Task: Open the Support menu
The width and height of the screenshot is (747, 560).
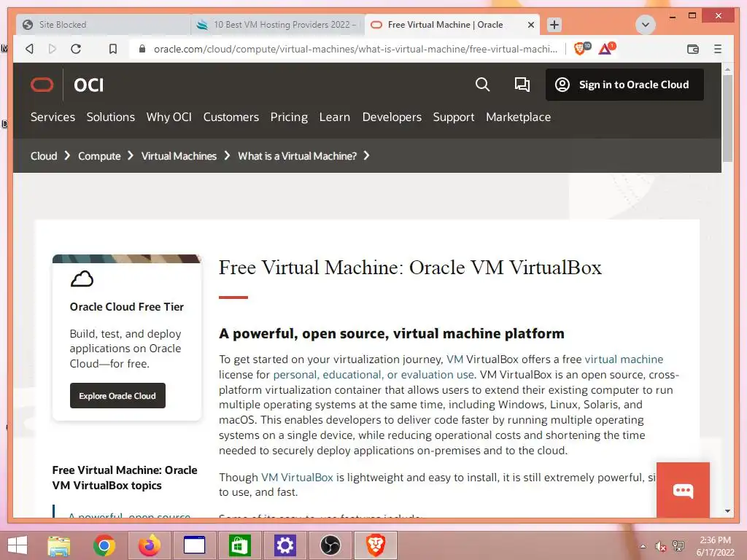Action: pyautogui.click(x=454, y=117)
